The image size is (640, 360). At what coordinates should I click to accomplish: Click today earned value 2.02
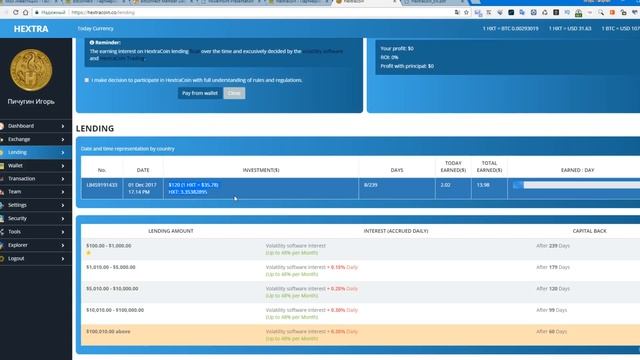point(445,185)
